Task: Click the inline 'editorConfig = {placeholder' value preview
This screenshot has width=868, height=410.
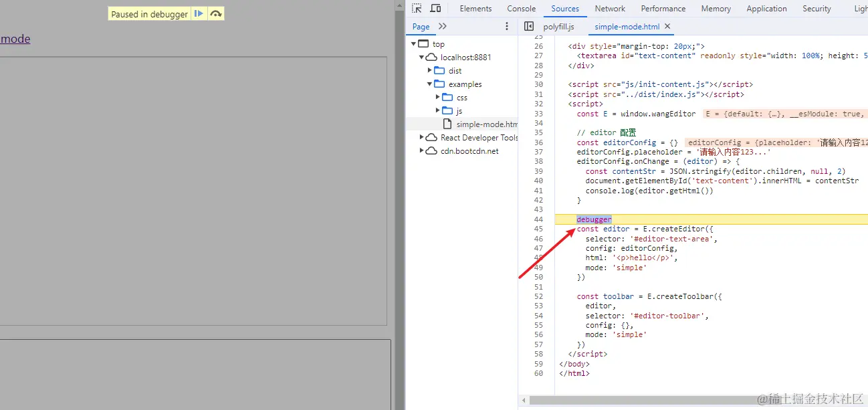Action: pyautogui.click(x=776, y=142)
